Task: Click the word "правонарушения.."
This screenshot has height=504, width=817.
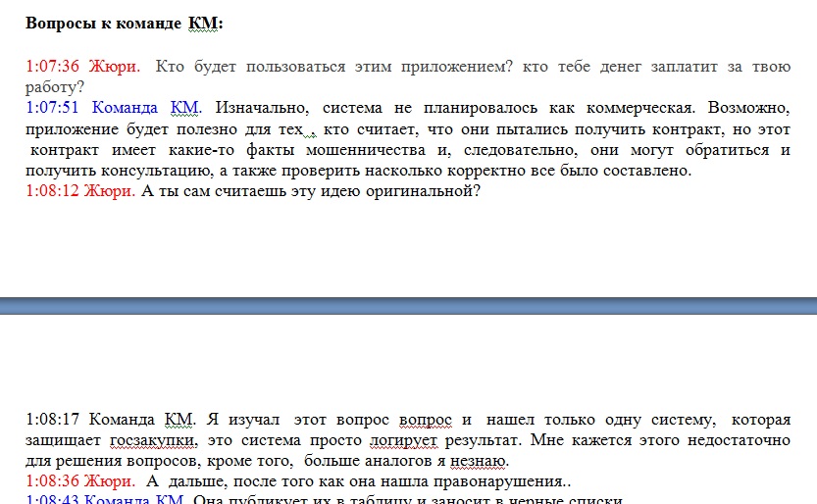Action: click(502, 482)
